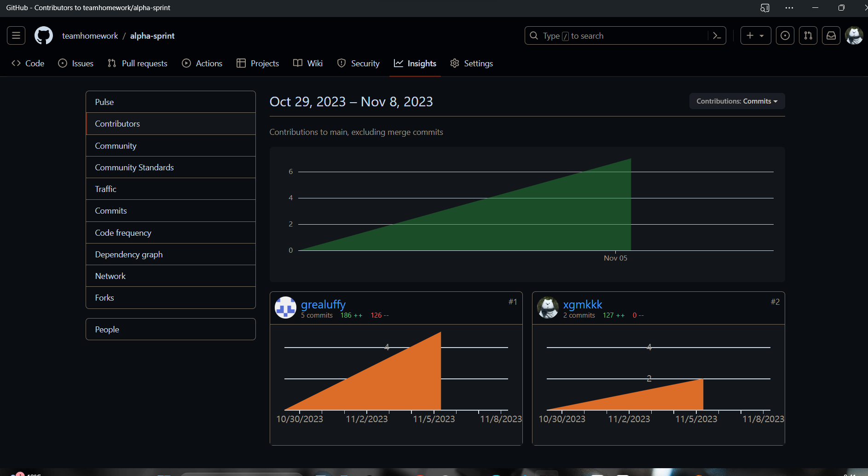The image size is (868, 476).
Task: Click the teamhomework organization link
Action: pos(90,36)
